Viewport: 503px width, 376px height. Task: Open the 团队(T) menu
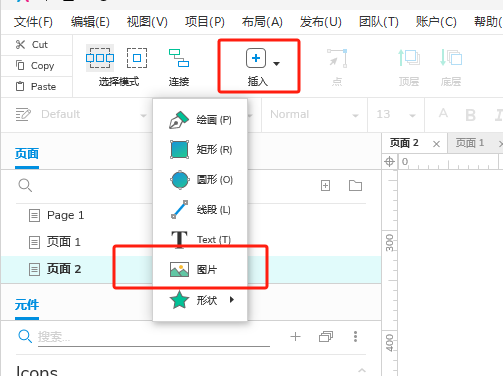(x=379, y=22)
